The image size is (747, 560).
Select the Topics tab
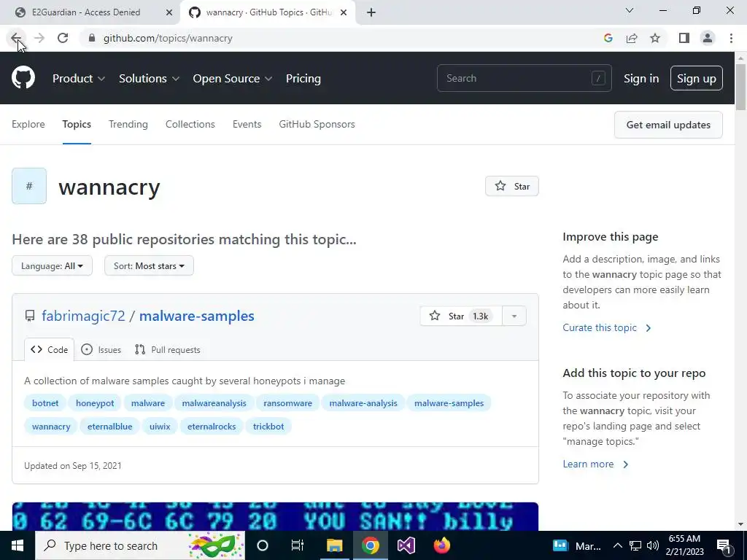pyautogui.click(x=77, y=124)
